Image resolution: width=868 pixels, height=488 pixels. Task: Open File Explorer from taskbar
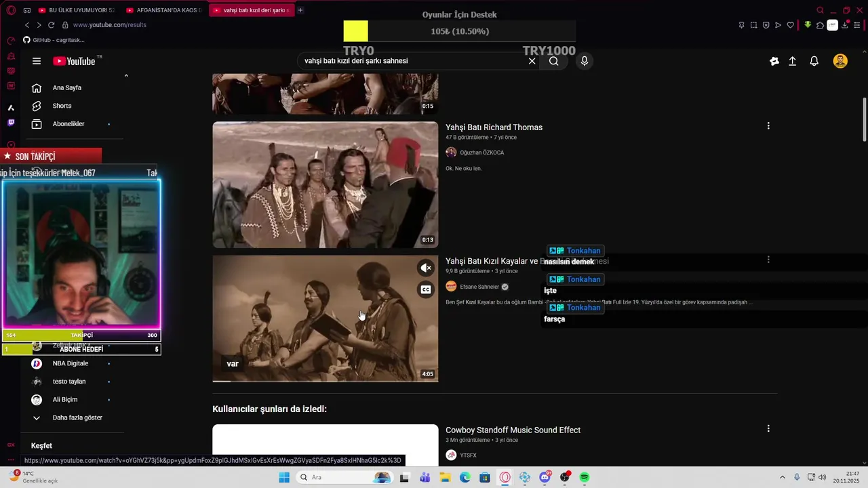[445, 478]
